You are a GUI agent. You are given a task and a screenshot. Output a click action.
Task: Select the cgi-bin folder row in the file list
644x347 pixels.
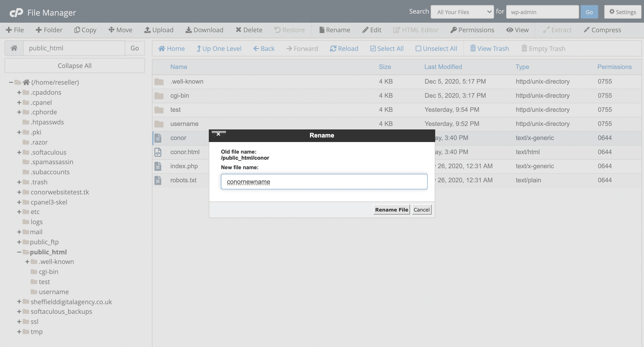tap(397, 96)
